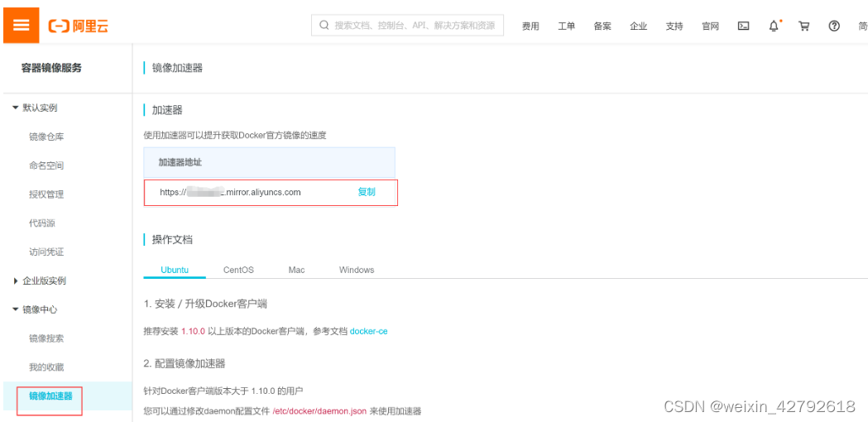Open the Cloud Shell terminal icon
This screenshot has height=422, width=868.
(743, 26)
